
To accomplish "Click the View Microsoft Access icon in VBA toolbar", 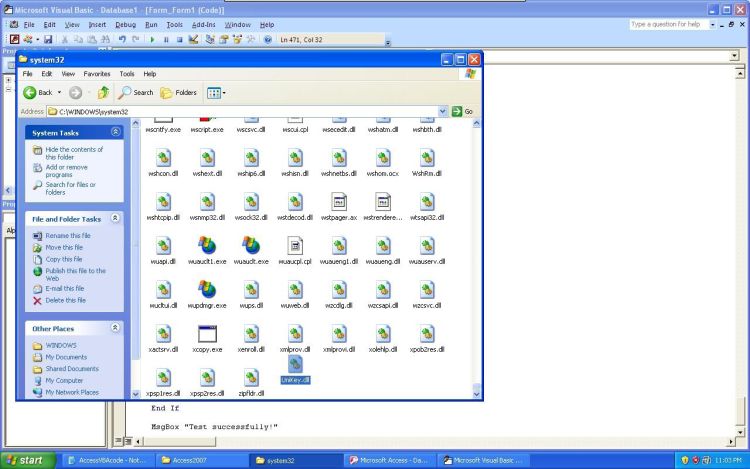I will pos(15,39).
